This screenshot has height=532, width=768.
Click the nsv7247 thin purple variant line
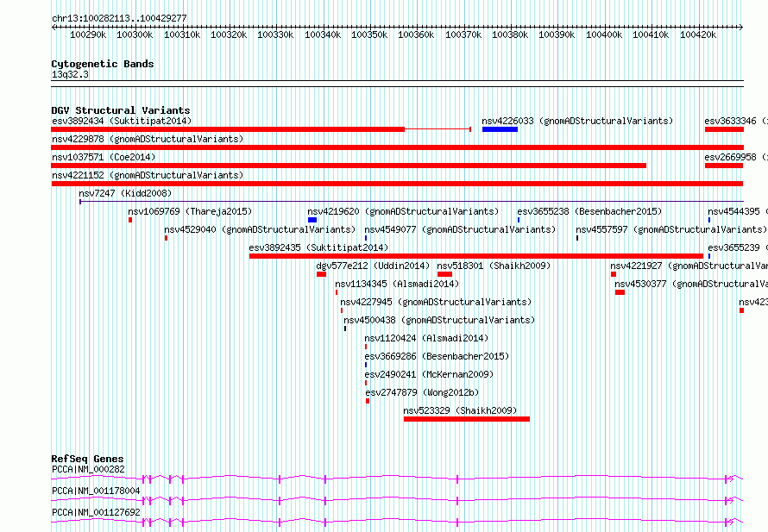pyautogui.click(x=412, y=201)
